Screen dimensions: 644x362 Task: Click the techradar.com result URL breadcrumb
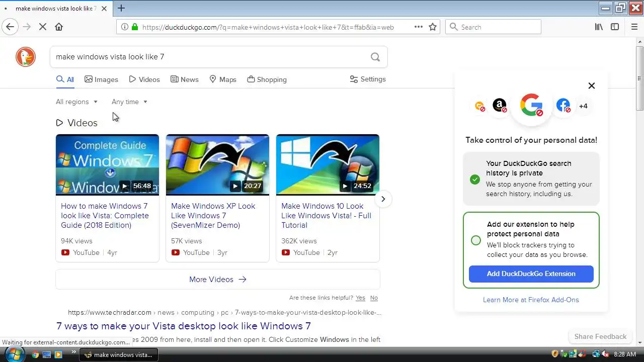(224, 312)
